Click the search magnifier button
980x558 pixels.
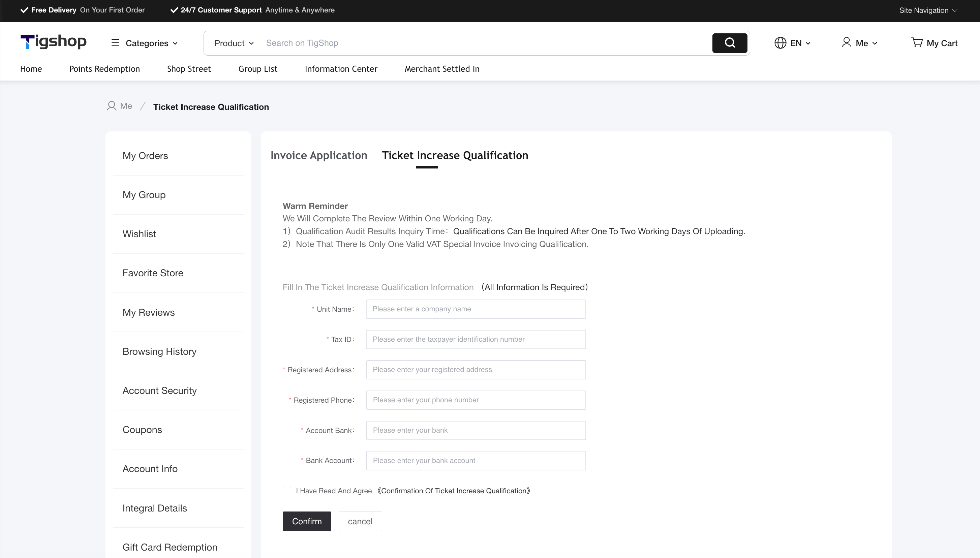[x=729, y=43]
